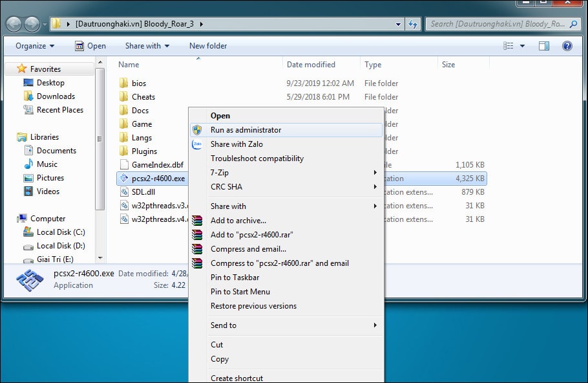588x383 pixels.
Task: Click WinRAR icon beside Add to archive
Action: [x=197, y=221]
